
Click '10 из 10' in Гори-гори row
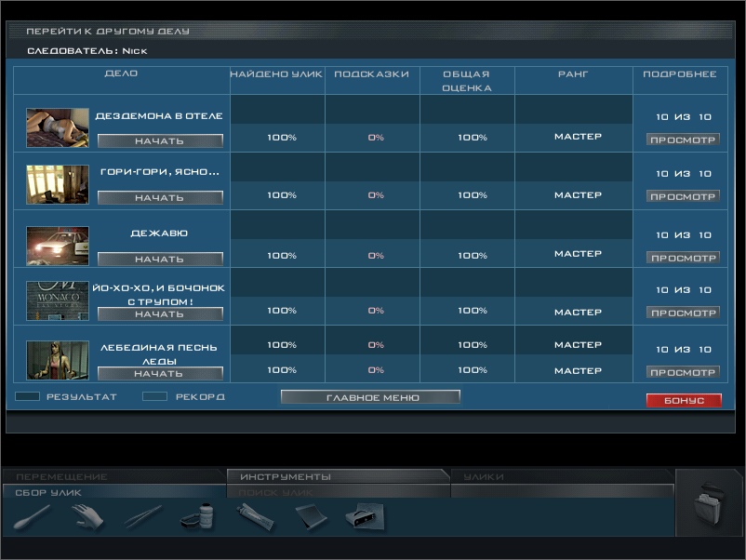(684, 174)
